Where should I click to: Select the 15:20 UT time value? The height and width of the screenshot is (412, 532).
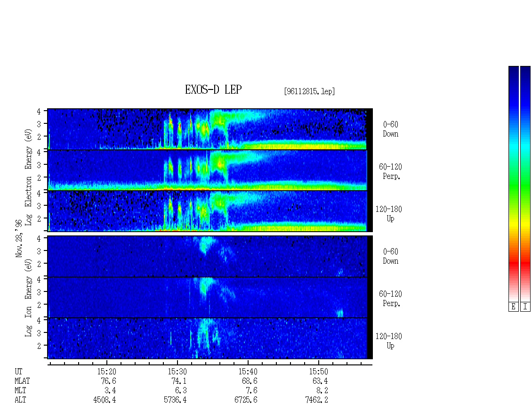(107, 372)
